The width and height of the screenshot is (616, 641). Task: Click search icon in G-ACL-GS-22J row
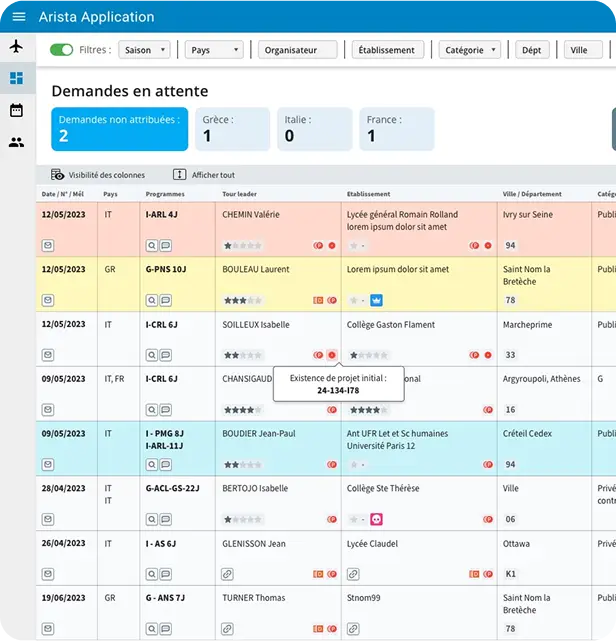click(x=152, y=519)
